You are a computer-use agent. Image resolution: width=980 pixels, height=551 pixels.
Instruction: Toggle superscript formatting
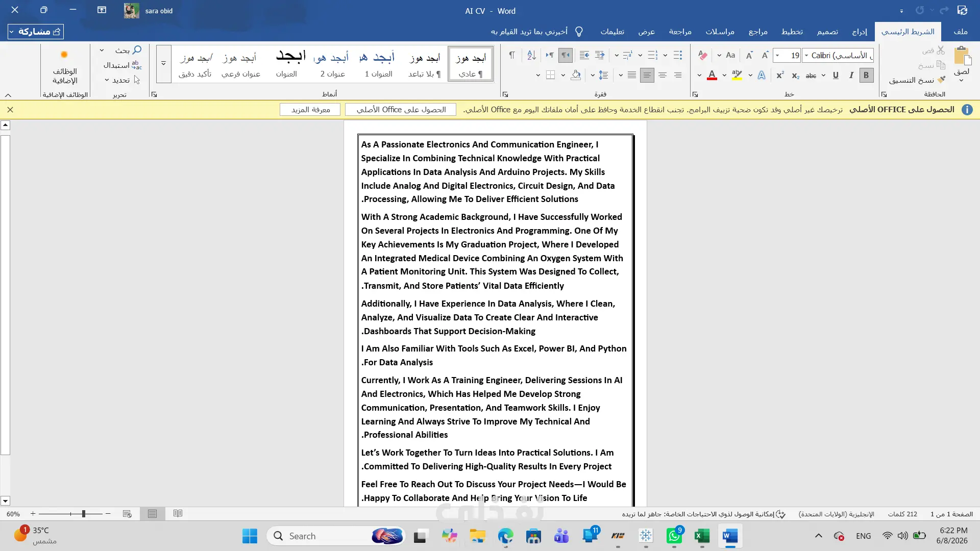click(780, 76)
